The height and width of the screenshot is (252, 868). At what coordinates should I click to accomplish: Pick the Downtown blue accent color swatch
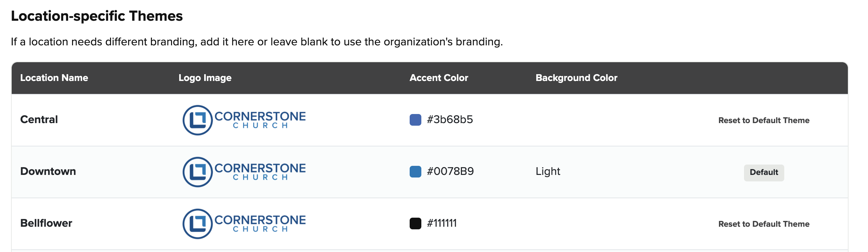415,172
